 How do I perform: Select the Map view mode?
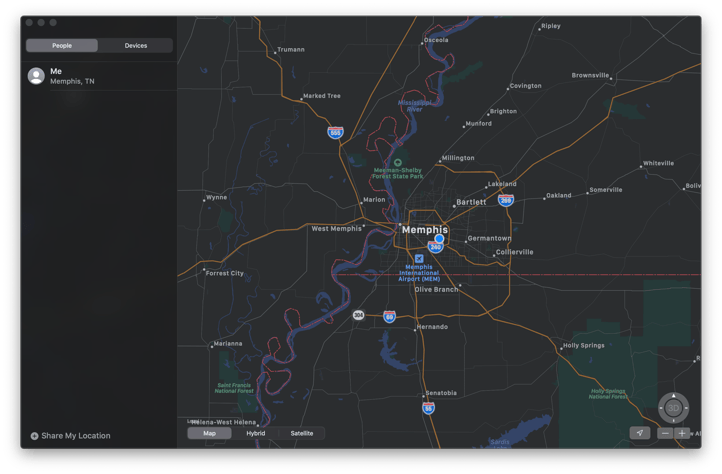click(210, 433)
